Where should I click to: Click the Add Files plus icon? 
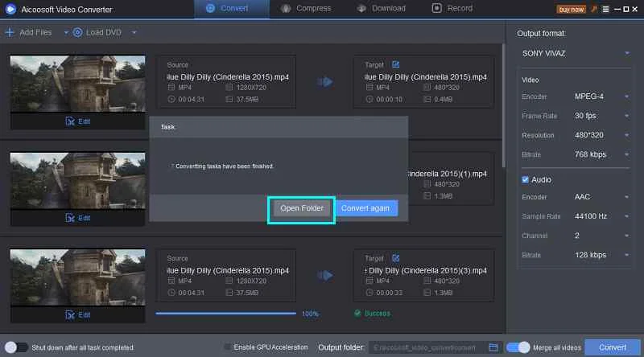10,32
